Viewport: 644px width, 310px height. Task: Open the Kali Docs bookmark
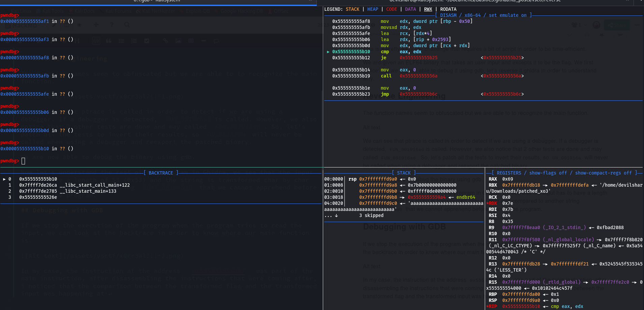click(x=82, y=11)
